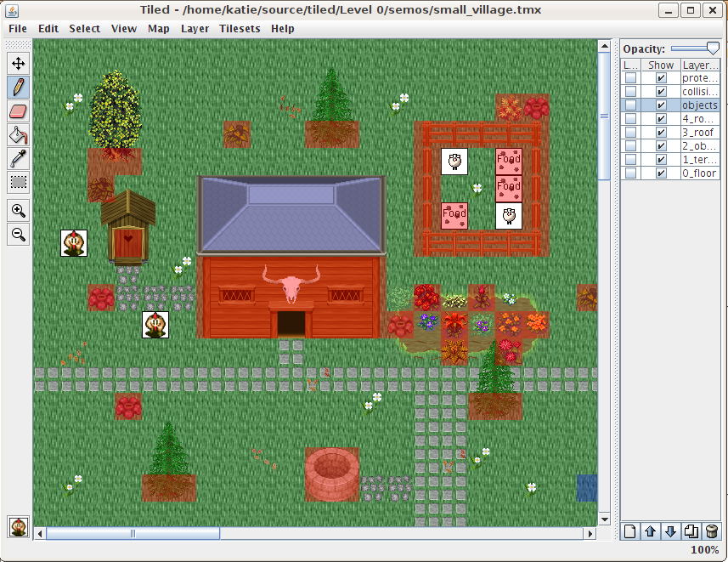Toggle visibility of the 3_roof layer

click(x=661, y=133)
